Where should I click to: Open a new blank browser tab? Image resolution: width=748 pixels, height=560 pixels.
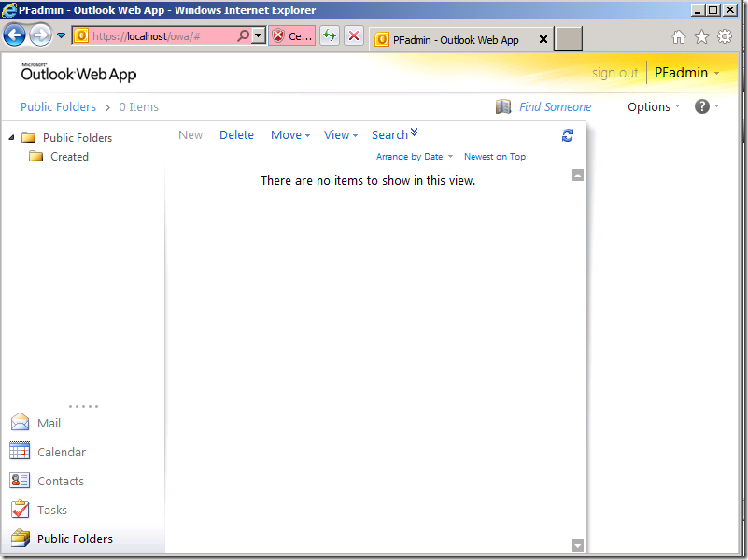[x=568, y=38]
